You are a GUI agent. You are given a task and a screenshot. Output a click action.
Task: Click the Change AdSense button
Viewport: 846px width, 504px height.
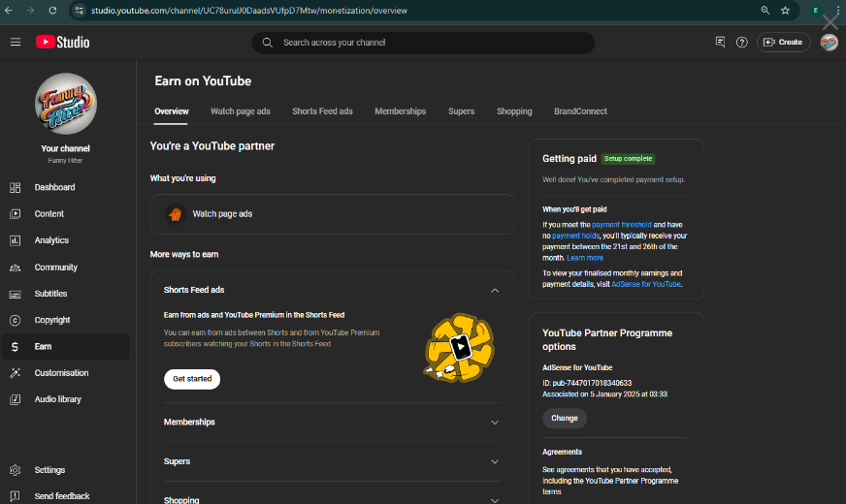pyautogui.click(x=565, y=419)
